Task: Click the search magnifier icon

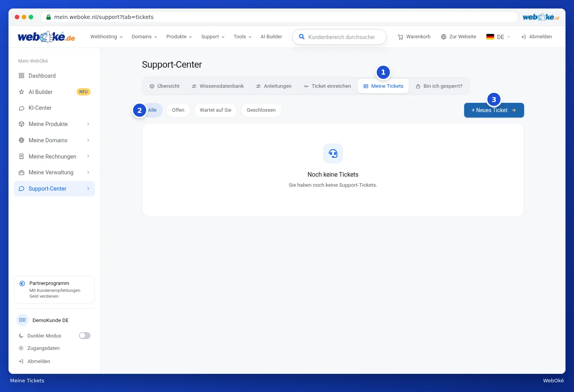Action: [302, 37]
